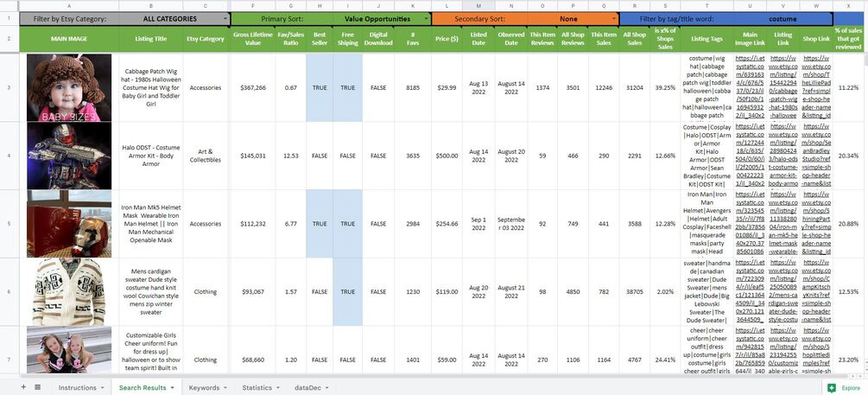Open Halo ODST listing link
Image resolution: width=868 pixels, height=395 pixels.
[782, 156]
